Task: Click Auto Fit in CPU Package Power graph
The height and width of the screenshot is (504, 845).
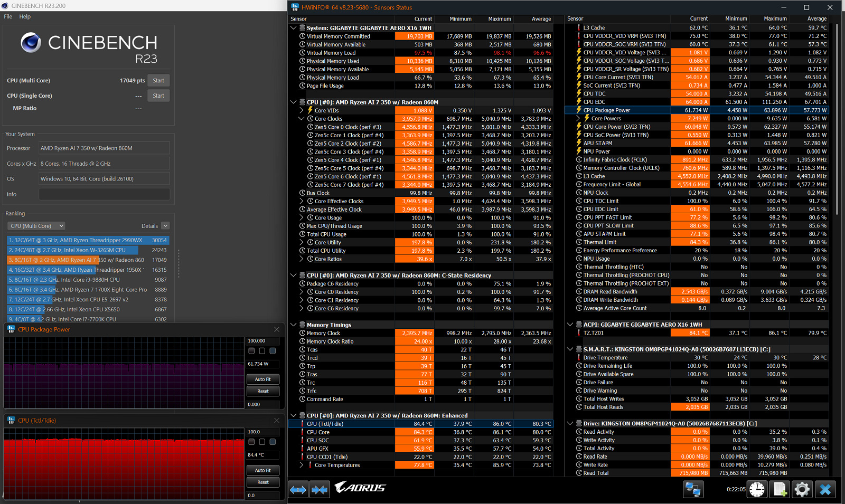Action: click(x=263, y=379)
